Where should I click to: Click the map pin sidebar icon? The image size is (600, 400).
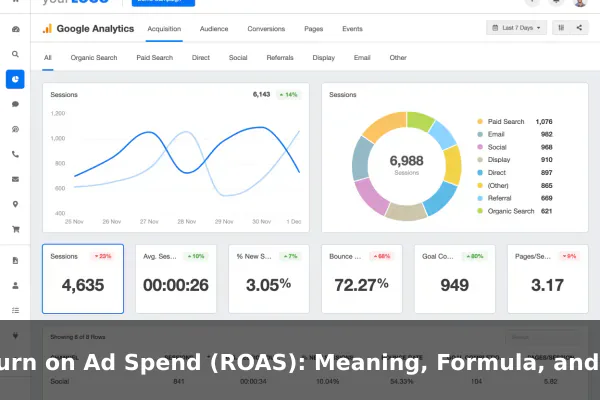15,204
